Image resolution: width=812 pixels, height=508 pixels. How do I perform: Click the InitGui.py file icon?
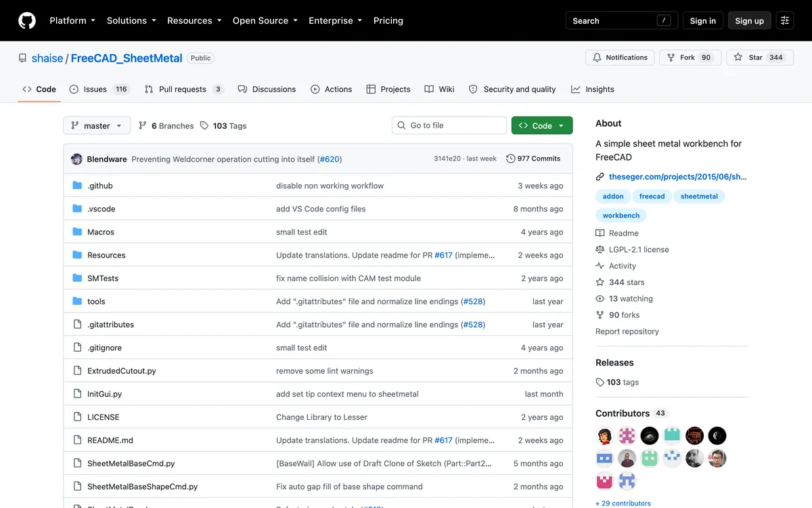tap(77, 394)
